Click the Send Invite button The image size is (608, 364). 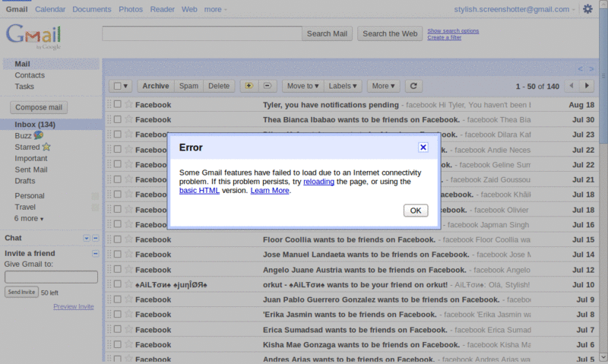point(21,292)
